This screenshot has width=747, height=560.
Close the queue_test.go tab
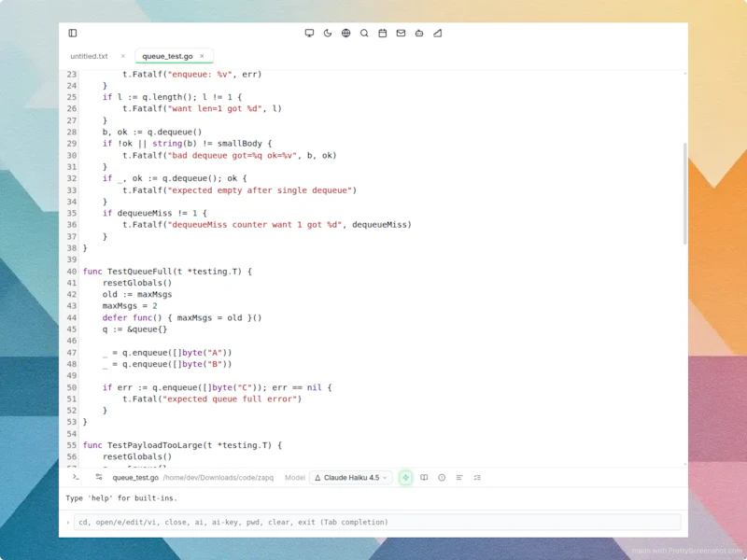click(202, 56)
